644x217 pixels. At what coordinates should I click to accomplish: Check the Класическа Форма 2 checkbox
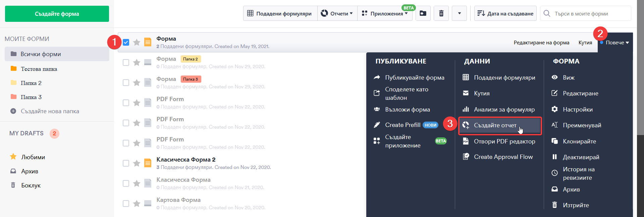pos(126,163)
